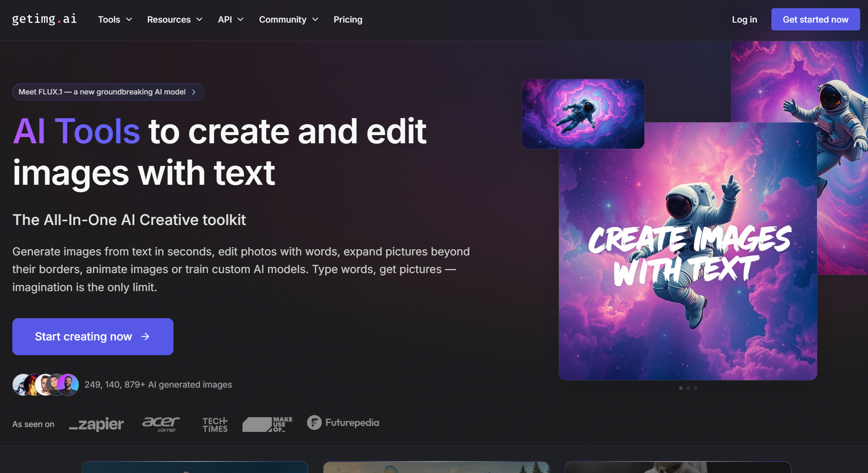Go to the Pricing page

[348, 20]
